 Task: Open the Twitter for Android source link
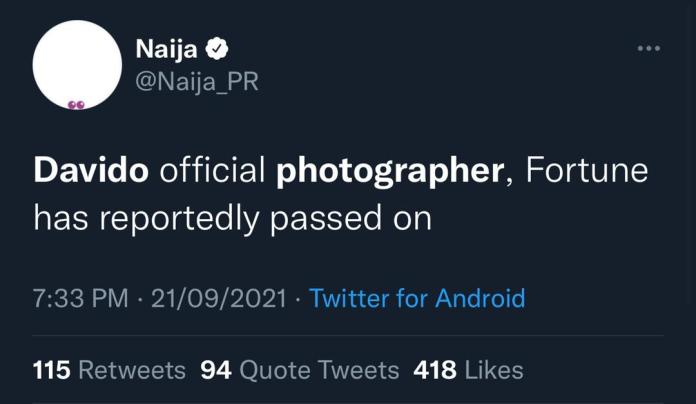417,298
